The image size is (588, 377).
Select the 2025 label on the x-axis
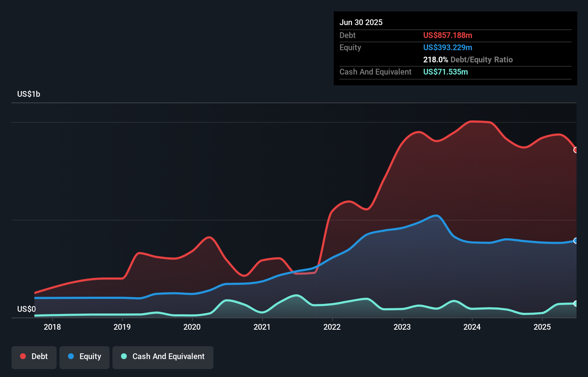(542, 327)
